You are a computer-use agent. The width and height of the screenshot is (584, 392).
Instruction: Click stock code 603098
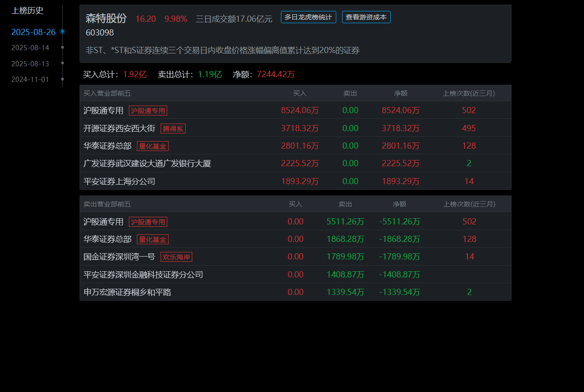[x=100, y=33]
